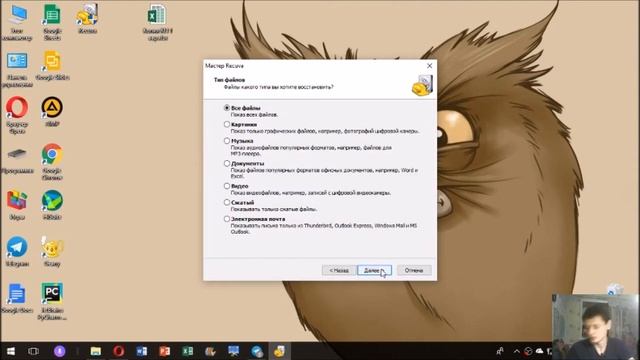This screenshot has width=640, height=360.
Task: Open the colorful blocks game desktop icon
Action: point(17,205)
